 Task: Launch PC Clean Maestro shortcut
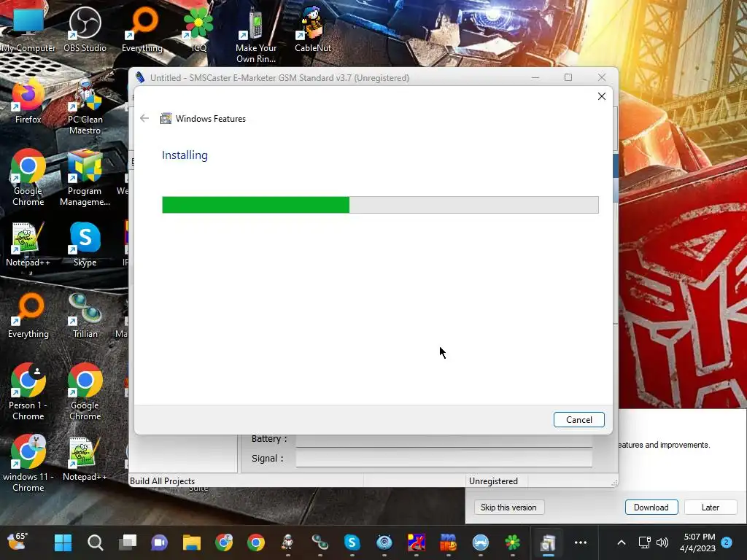pos(85,107)
